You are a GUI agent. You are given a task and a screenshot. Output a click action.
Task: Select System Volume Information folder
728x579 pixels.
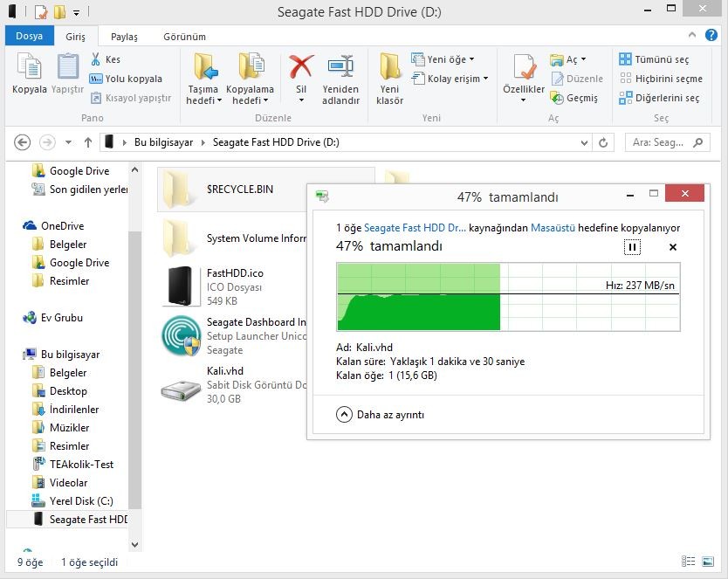point(235,238)
